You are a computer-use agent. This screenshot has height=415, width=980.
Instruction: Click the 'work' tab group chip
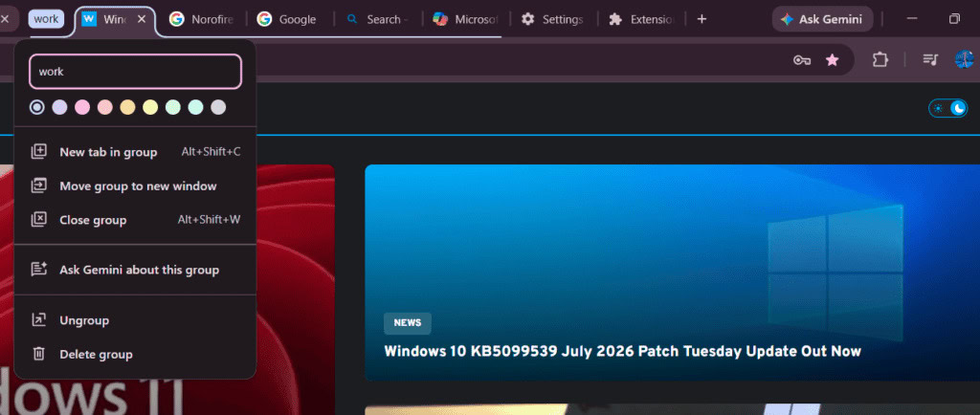[46, 19]
